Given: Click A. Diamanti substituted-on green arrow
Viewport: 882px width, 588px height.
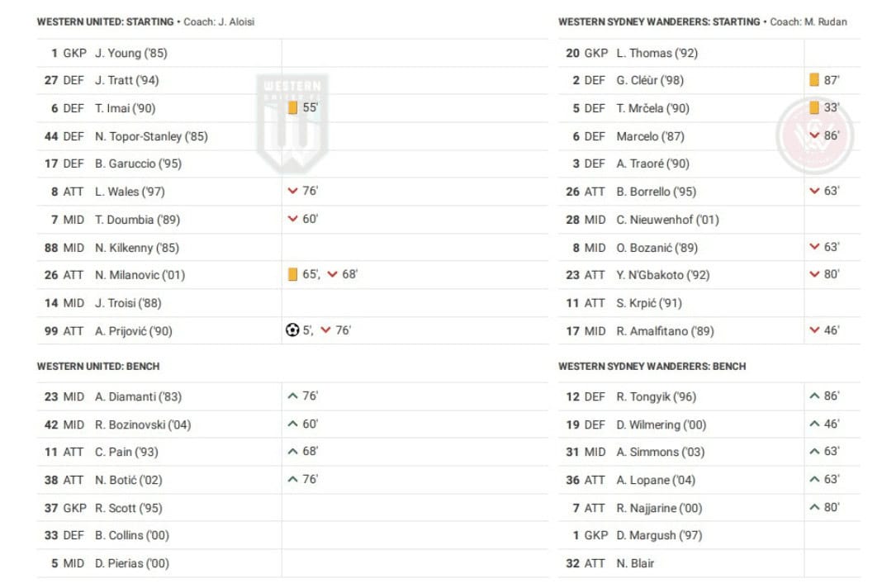Looking at the screenshot, I should click(292, 396).
